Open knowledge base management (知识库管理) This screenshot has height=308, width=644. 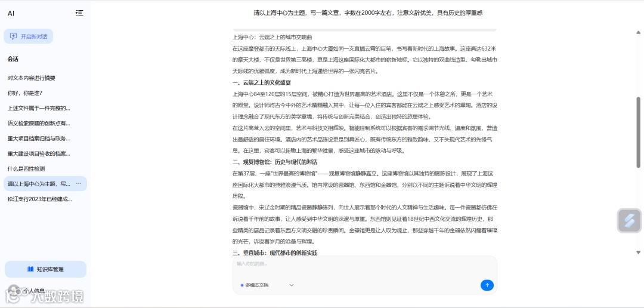pyautogui.click(x=45, y=269)
